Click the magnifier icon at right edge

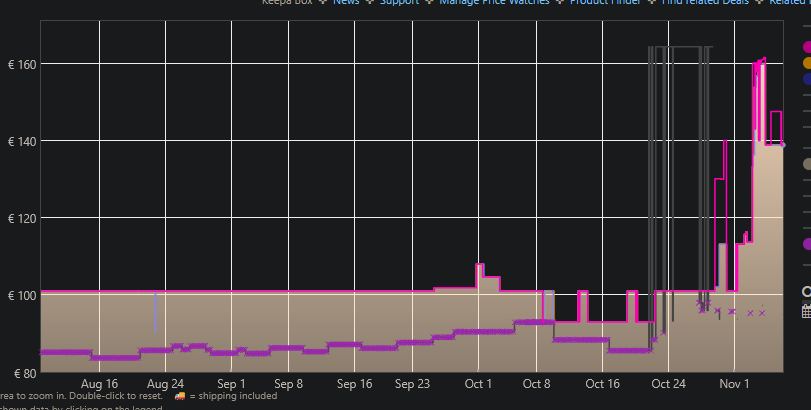click(806, 292)
